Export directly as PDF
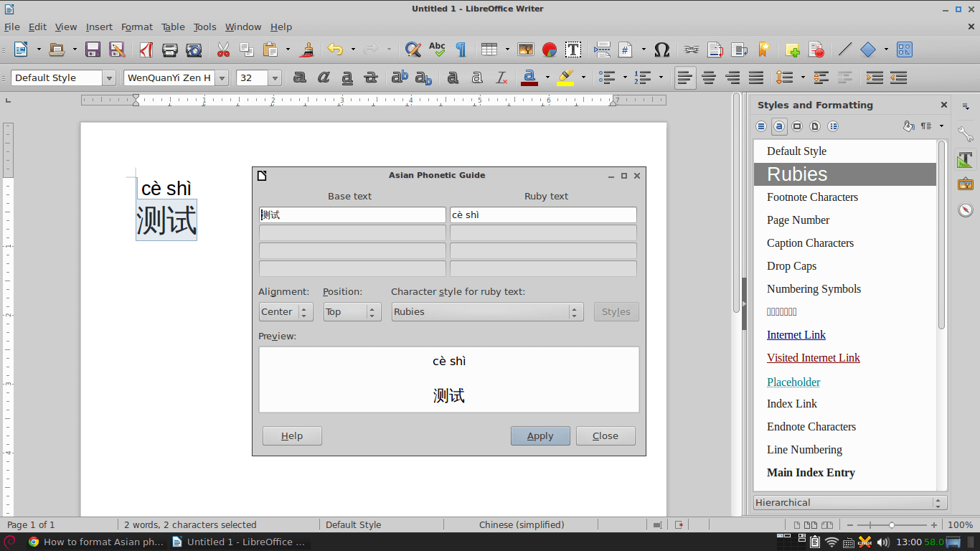 click(146, 50)
